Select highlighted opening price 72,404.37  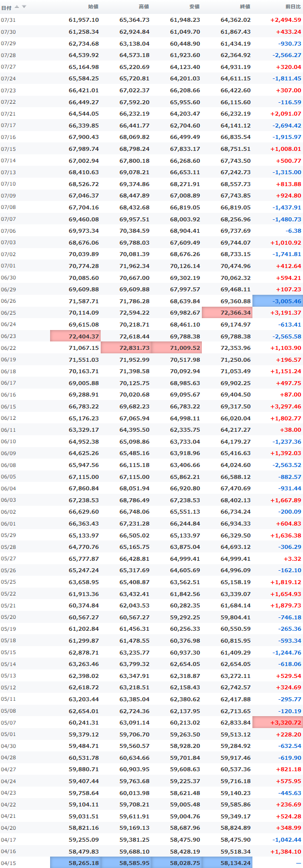[75, 336]
